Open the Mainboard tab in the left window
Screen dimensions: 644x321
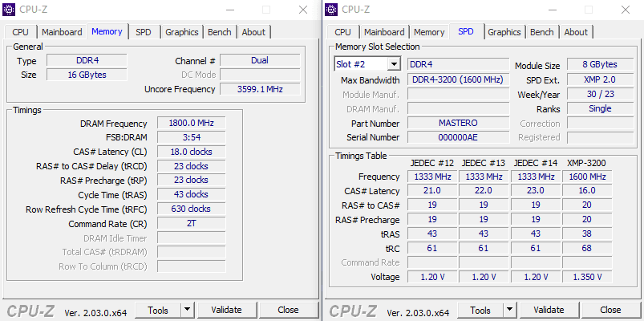(x=62, y=32)
